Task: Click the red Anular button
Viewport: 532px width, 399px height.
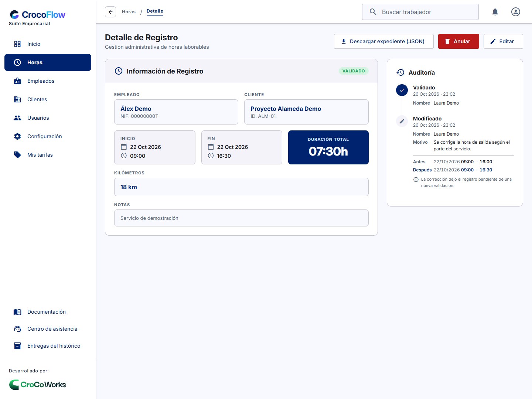Action: [x=458, y=41]
